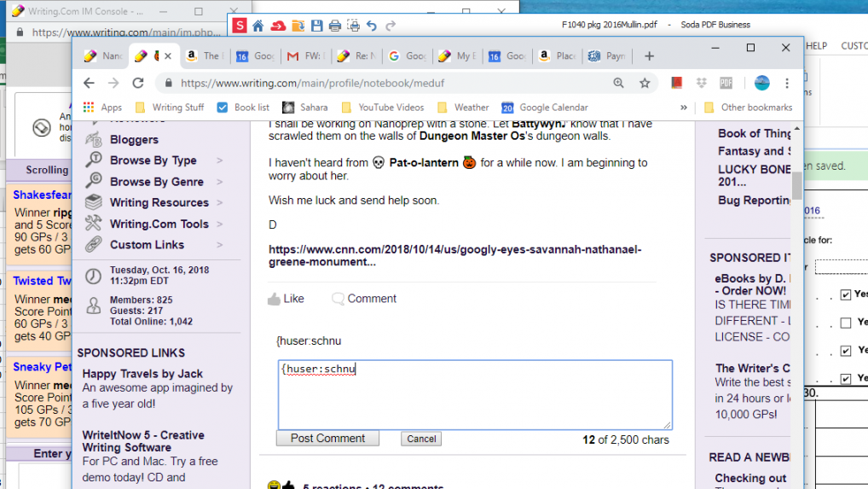The image size is (868, 489).
Task: Show more bookmarks with double chevron
Action: pyautogui.click(x=684, y=108)
